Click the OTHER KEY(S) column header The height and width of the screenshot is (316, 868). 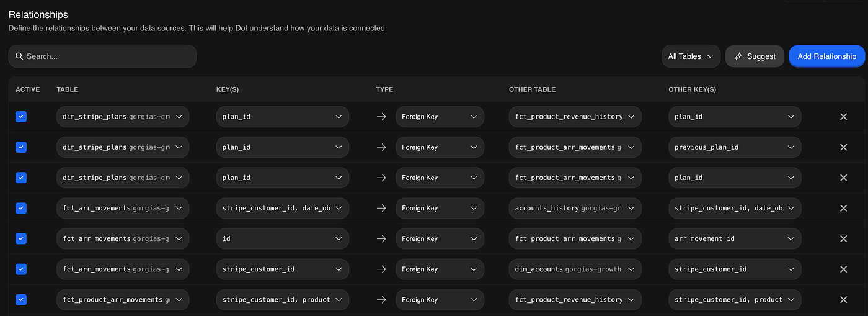[x=693, y=89]
